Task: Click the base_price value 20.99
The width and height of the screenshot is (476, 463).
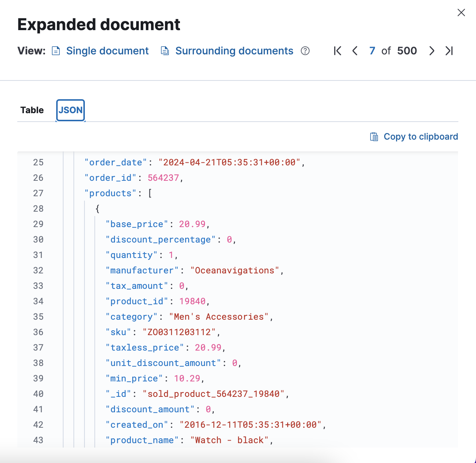Action: coord(192,224)
